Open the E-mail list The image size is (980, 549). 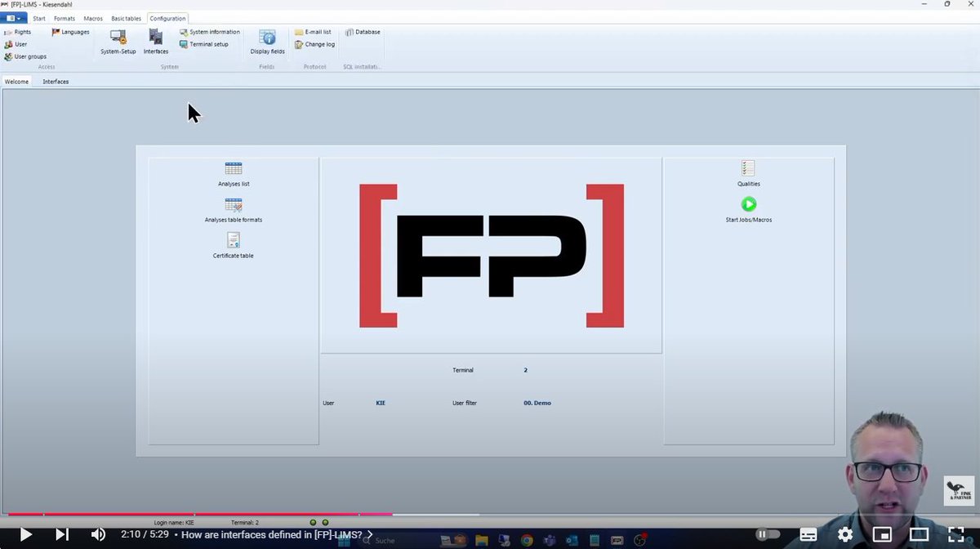315,32
